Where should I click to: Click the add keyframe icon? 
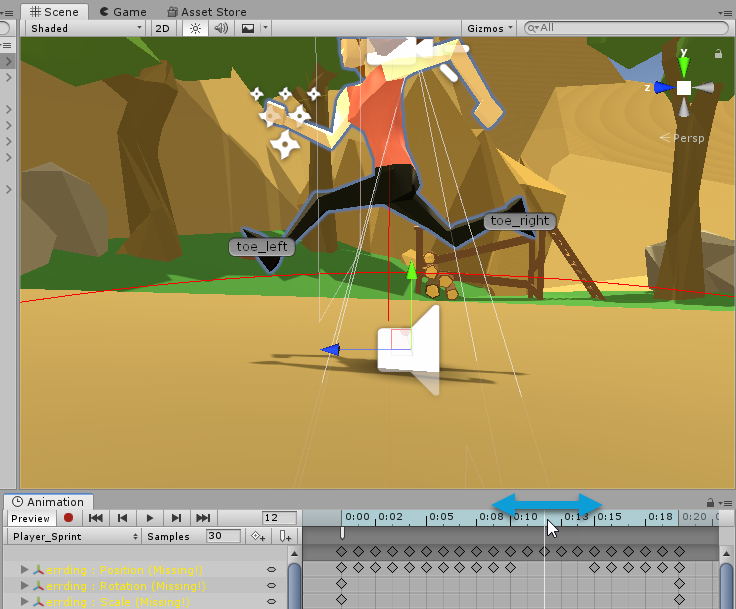click(x=258, y=536)
